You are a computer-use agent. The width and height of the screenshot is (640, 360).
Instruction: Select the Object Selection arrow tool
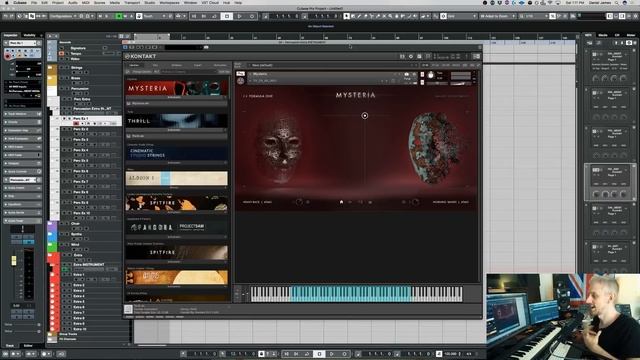click(x=347, y=16)
